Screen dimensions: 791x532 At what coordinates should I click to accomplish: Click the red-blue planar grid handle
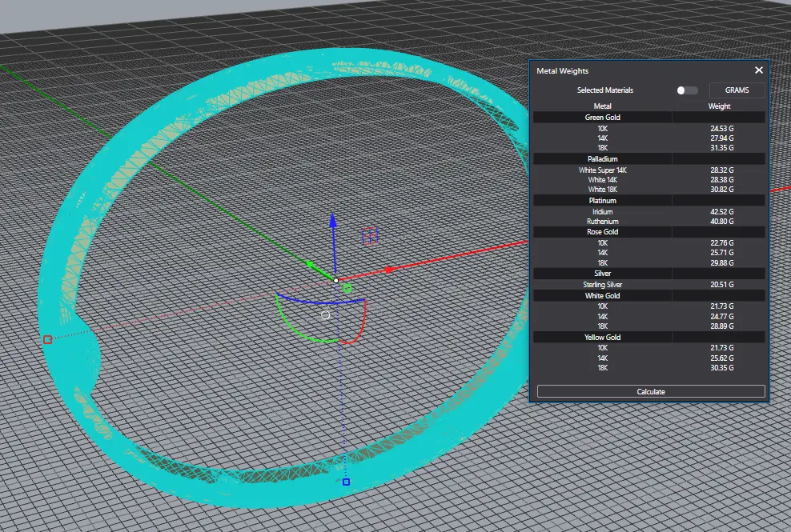tap(370, 236)
